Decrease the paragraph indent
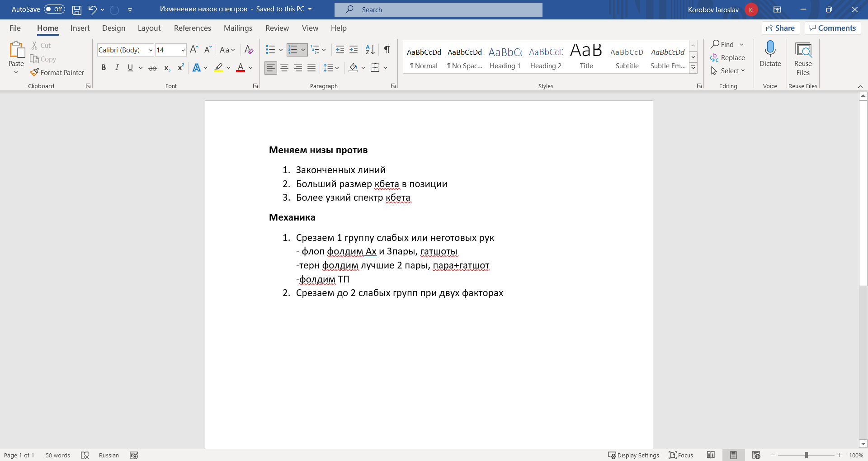Image resolution: width=868 pixels, height=461 pixels. click(x=340, y=50)
